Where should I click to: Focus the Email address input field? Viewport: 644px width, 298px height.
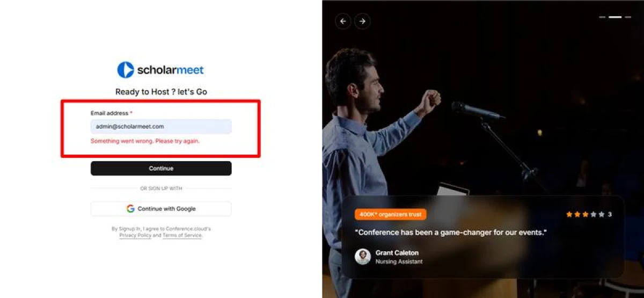pyautogui.click(x=161, y=127)
